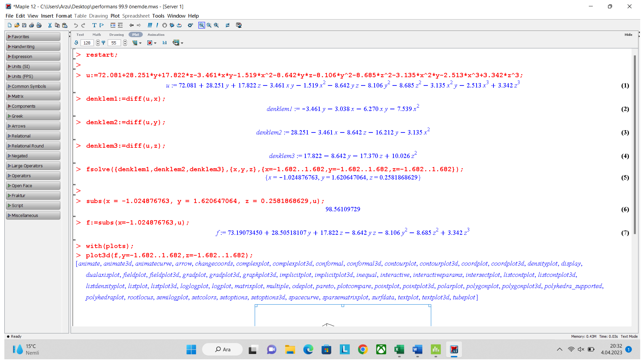
Task: Click the theta angle field showing 128
Action: coord(87,43)
